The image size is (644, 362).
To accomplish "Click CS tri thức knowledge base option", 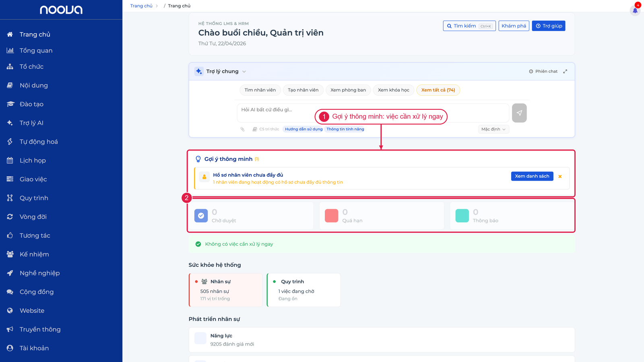I will pyautogui.click(x=266, y=129).
